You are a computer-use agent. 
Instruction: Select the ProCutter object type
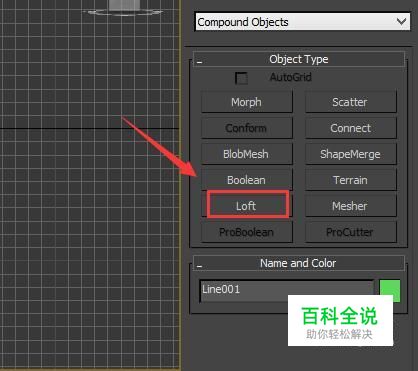click(x=351, y=232)
